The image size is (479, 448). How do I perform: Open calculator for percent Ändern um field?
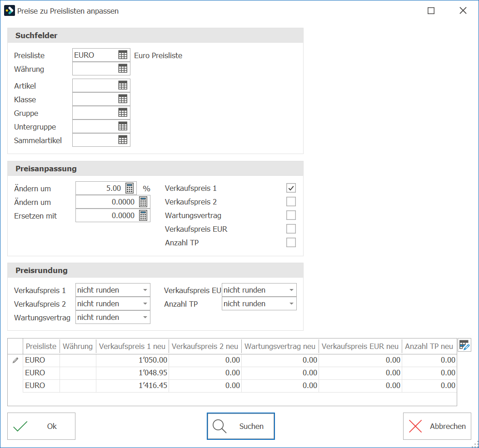point(130,188)
